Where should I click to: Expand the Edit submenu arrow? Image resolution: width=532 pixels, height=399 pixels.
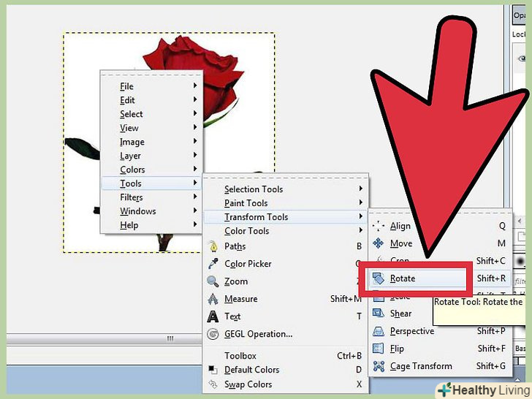pyautogui.click(x=195, y=99)
